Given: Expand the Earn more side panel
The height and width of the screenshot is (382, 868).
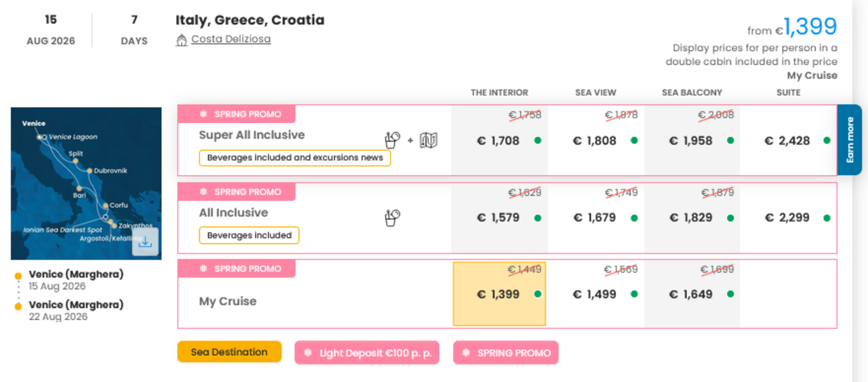Looking at the screenshot, I should 850,139.
